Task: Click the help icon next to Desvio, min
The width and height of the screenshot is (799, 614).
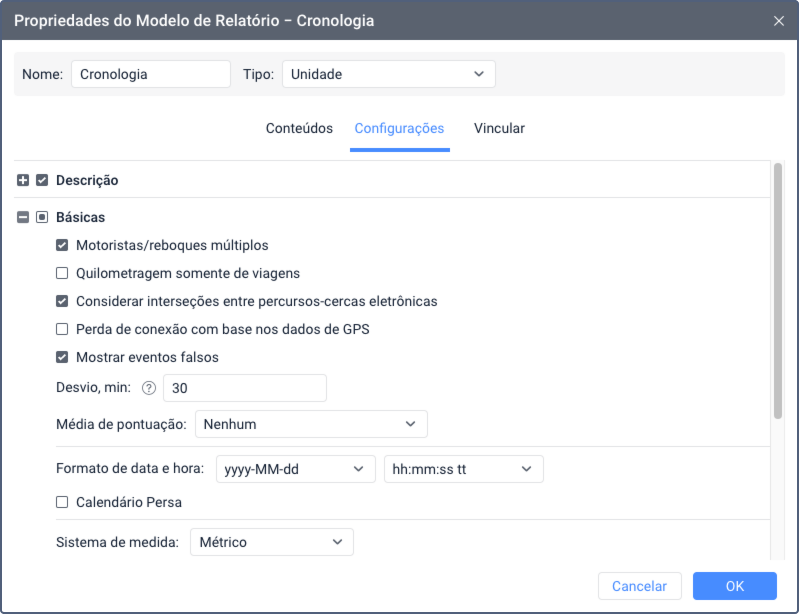Action: tap(149, 388)
